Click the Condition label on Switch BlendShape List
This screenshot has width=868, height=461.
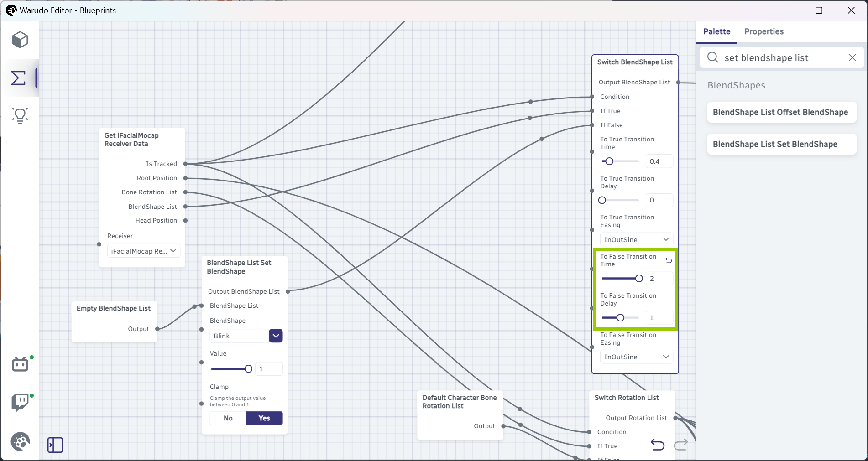coord(615,97)
